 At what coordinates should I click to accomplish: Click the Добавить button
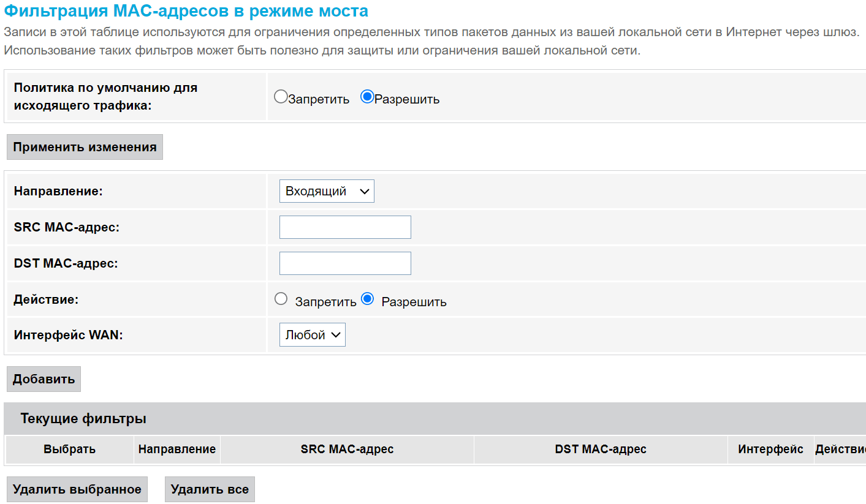pyautogui.click(x=44, y=379)
